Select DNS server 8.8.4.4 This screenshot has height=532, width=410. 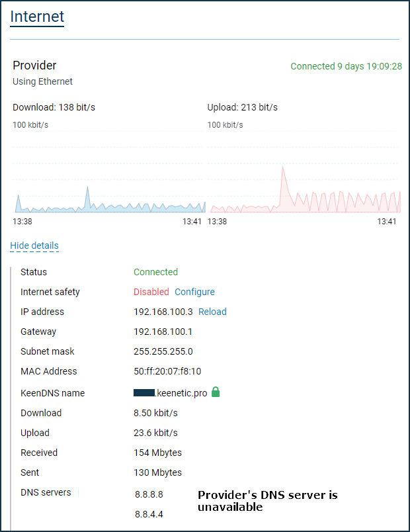coord(149,514)
